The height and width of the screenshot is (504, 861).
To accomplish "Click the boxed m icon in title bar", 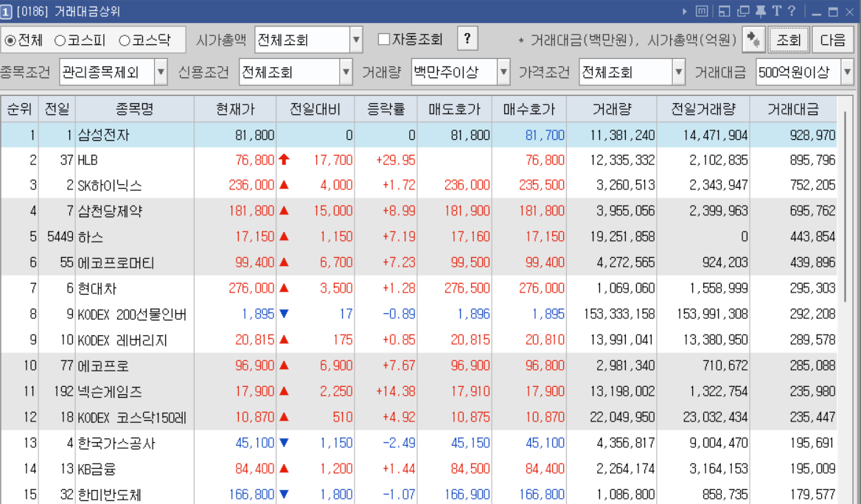I will click(701, 11).
